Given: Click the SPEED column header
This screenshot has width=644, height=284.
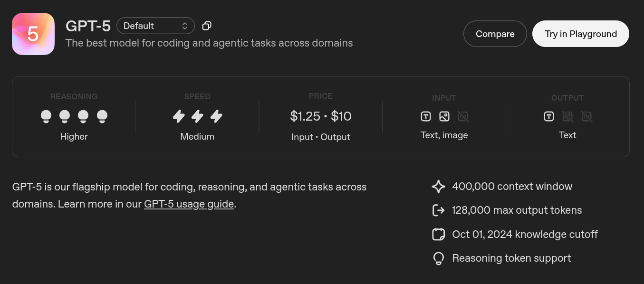Looking at the screenshot, I should click(197, 96).
